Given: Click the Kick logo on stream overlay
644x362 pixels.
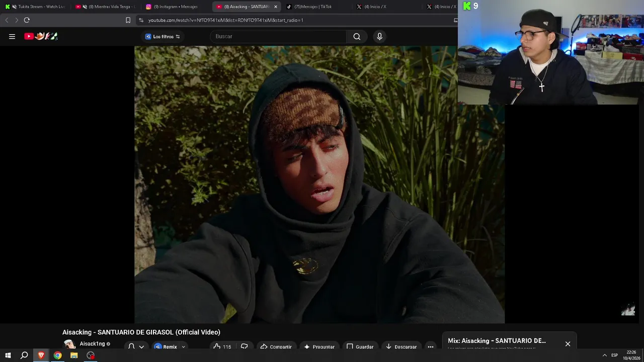Looking at the screenshot, I should point(467,6).
